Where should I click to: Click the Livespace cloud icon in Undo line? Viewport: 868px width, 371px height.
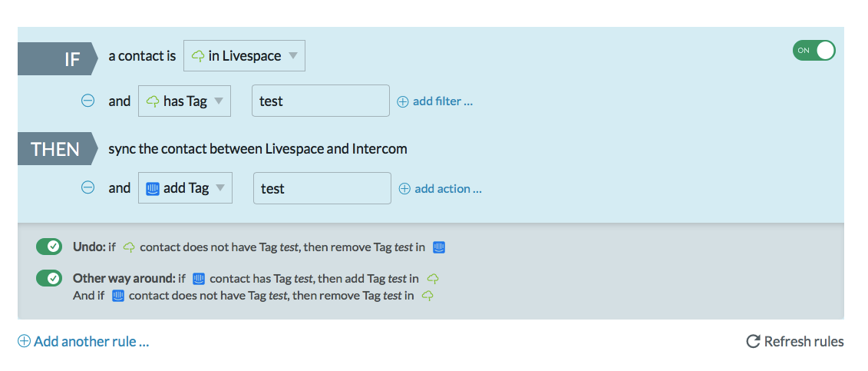pyautogui.click(x=129, y=247)
